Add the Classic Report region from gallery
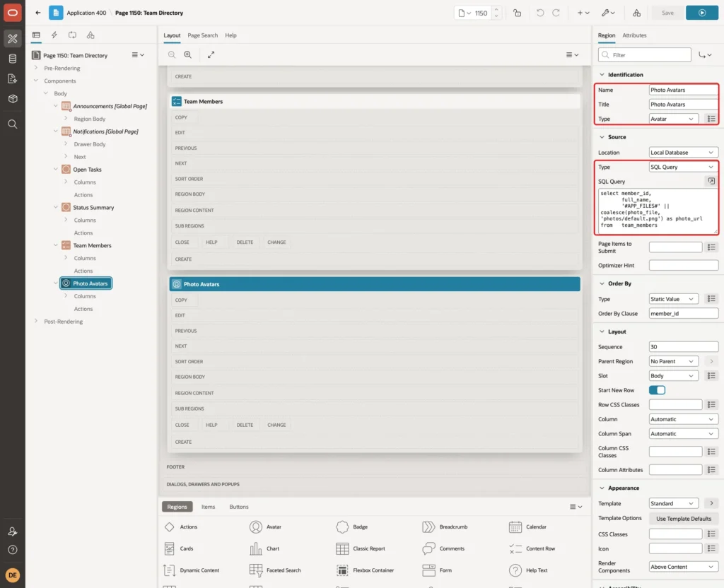This screenshot has width=724, height=588. (361, 548)
